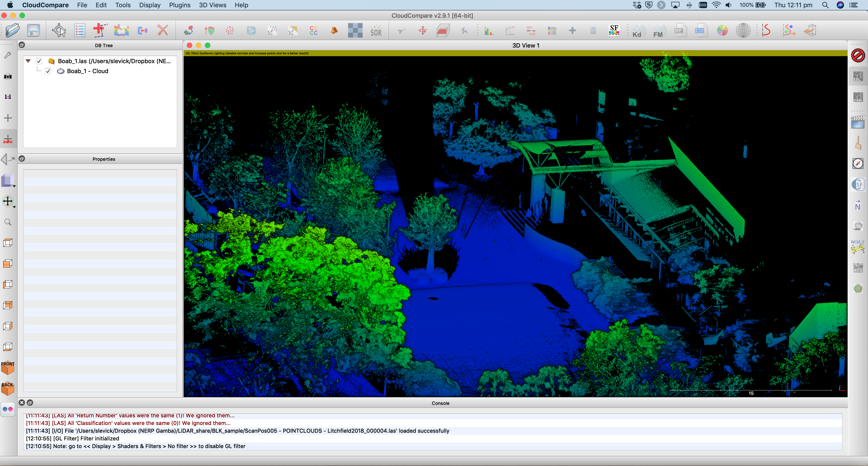Screen dimensions: 868x466
Task: Float the Properties panel
Action: pos(22,159)
